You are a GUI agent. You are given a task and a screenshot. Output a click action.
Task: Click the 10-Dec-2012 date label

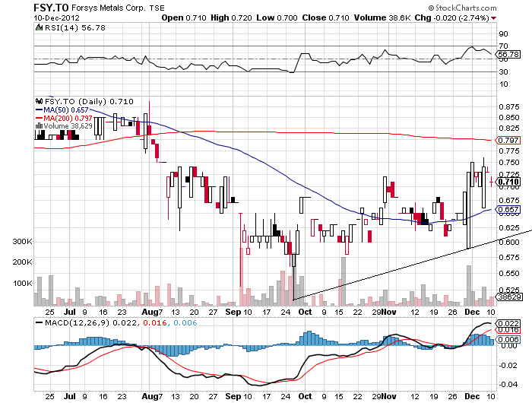56,17
